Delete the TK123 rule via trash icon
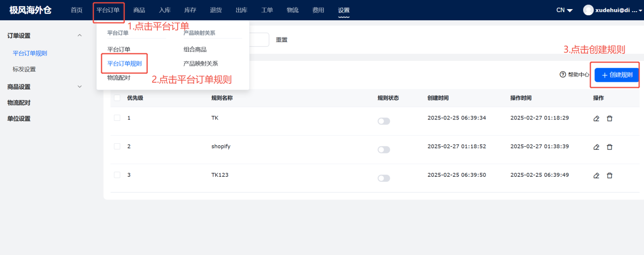Screen dimensions: 644x255 [x=609, y=175]
